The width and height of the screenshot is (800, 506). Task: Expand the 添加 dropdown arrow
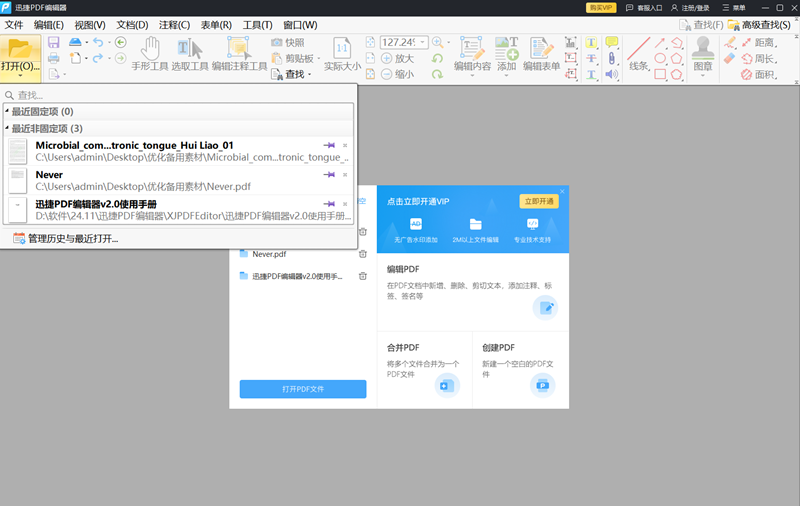[506, 75]
